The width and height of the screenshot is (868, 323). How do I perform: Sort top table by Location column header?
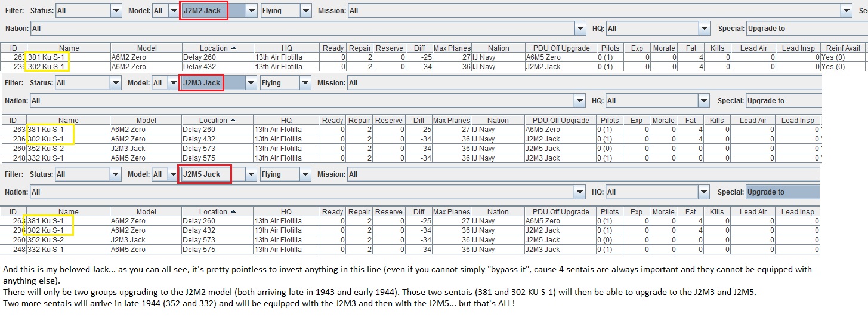(218, 48)
